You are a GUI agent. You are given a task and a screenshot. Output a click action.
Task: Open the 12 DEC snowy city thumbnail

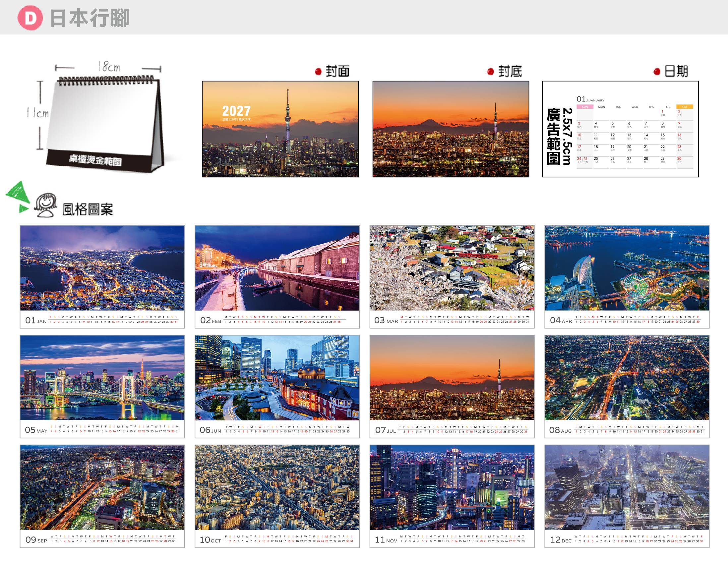point(627,496)
